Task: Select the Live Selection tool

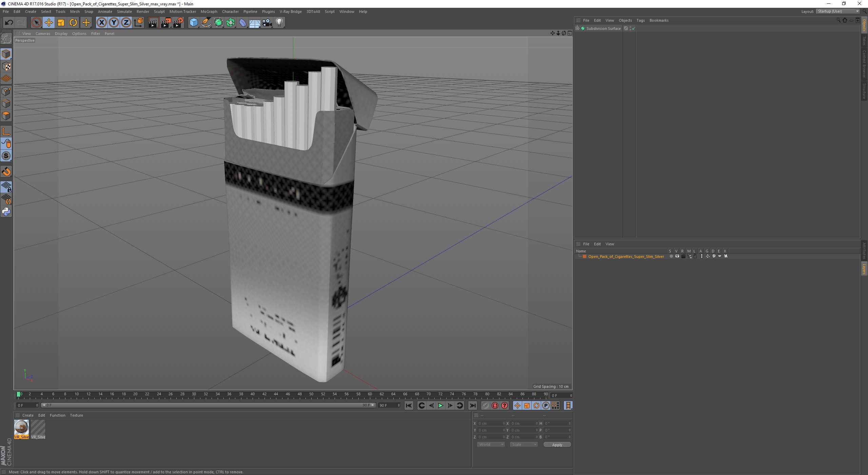Action: (x=36, y=23)
